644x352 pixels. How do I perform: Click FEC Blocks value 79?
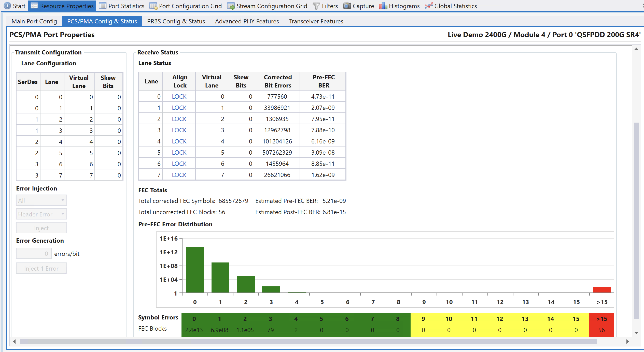[270, 330]
